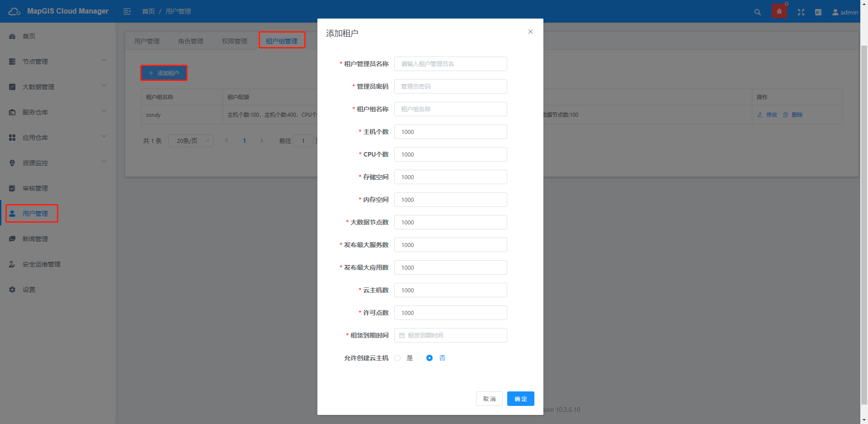Click the 修改 edit pencil icon for zondy

pos(760,115)
